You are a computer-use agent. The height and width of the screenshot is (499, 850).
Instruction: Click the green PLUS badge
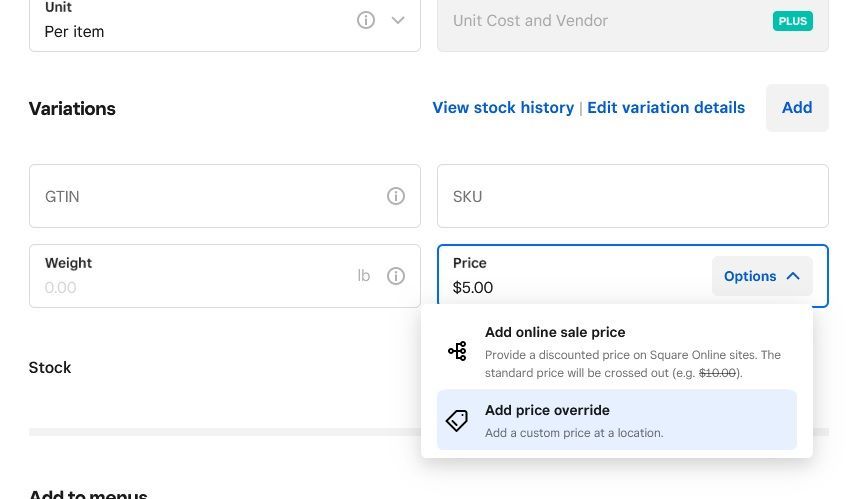tap(792, 20)
